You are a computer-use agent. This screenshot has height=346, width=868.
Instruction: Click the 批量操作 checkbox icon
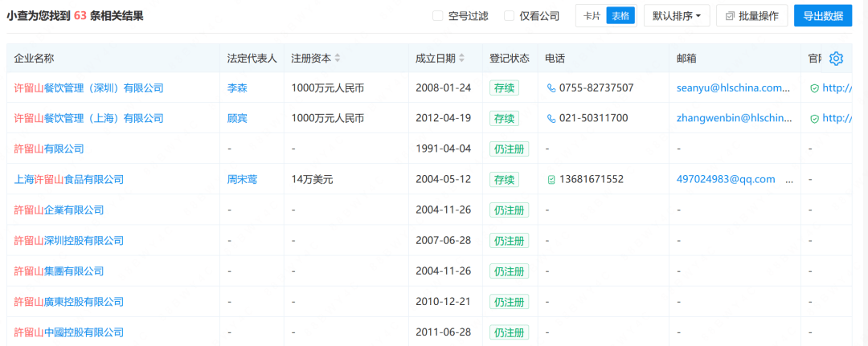click(729, 16)
